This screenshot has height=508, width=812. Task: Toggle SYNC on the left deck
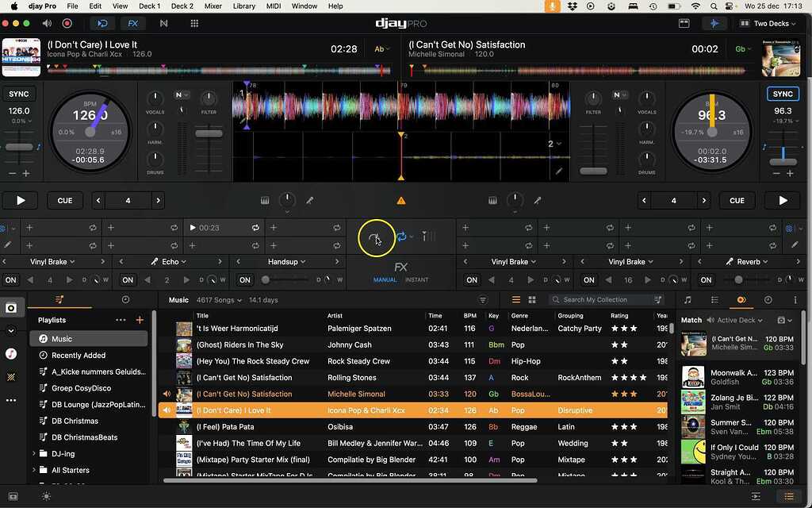coord(18,94)
